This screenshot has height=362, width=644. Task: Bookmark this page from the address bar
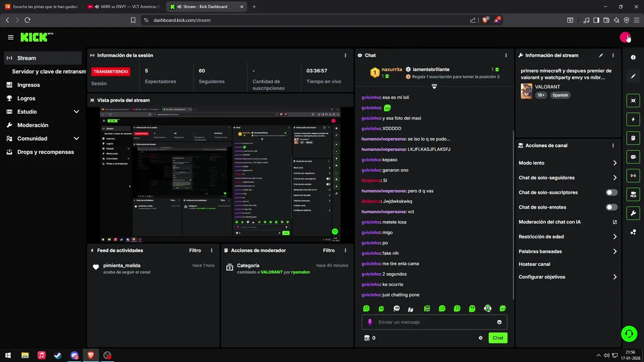133,20
